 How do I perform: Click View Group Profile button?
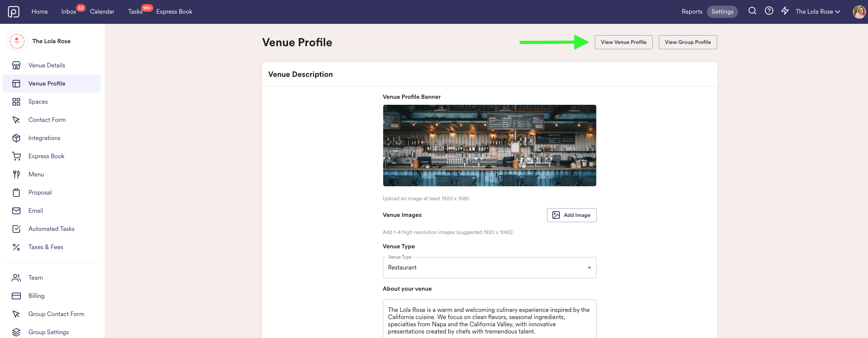(688, 42)
